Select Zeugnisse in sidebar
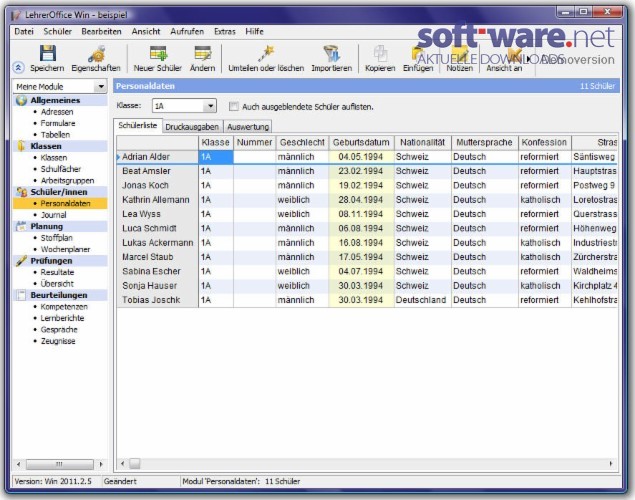The height and width of the screenshot is (500, 635). point(58,341)
